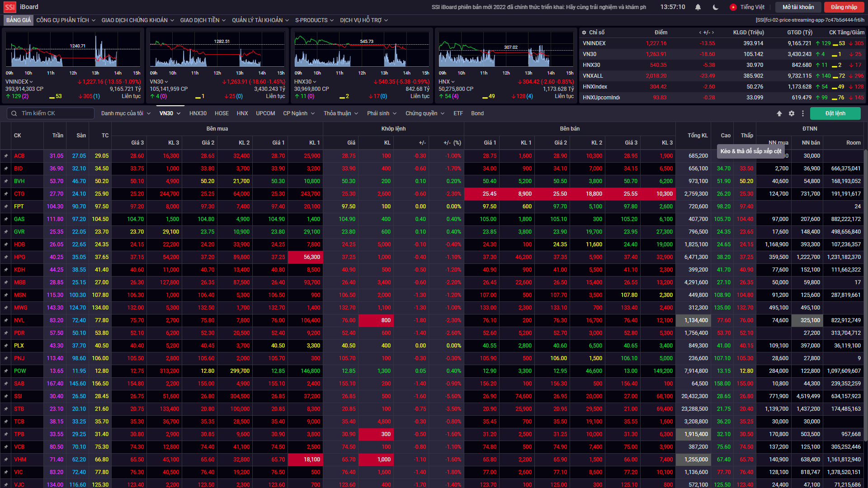This screenshot has height=488, width=868.
Task: Open table settings gear beside Đặt lệnh
Action: click(792, 113)
